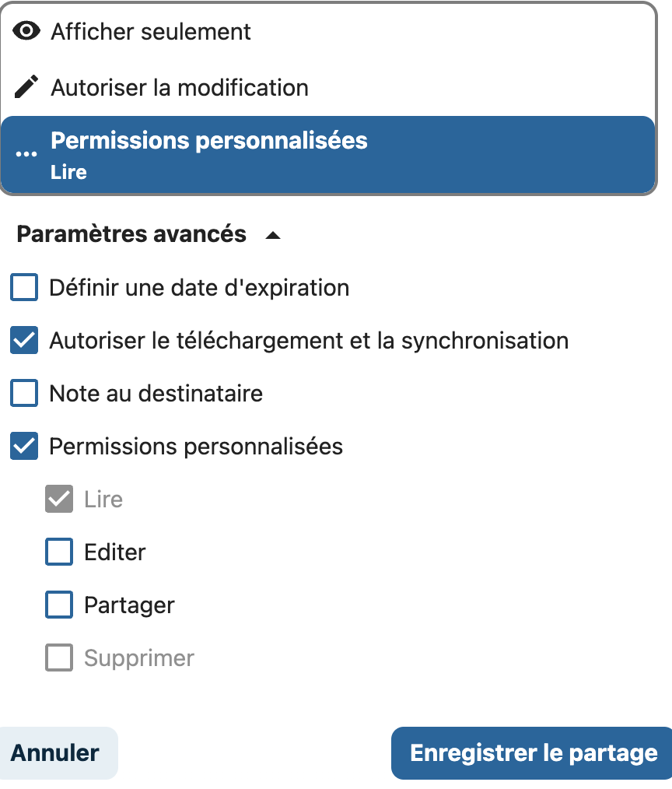This screenshot has width=672, height=789.
Task: Click the 'Paramètres avancés' heading
Action: [131, 234]
